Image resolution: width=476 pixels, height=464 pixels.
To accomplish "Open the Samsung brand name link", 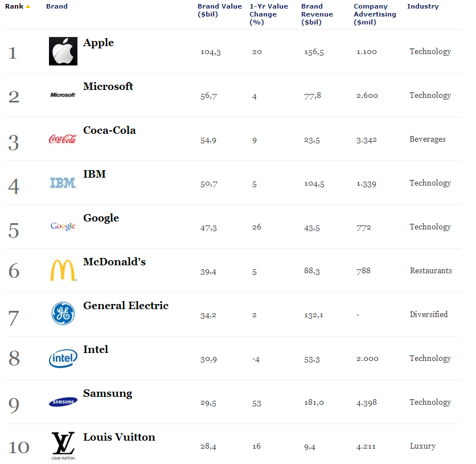I will (108, 393).
